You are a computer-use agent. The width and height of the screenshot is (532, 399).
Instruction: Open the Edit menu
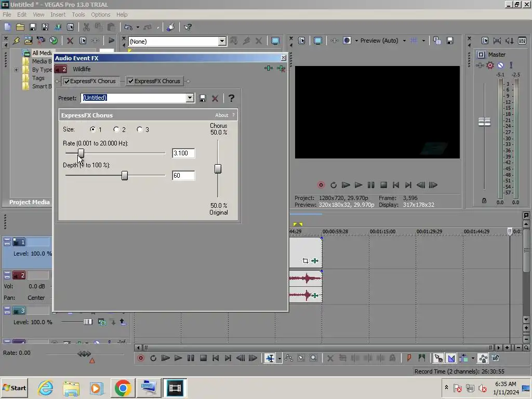pyautogui.click(x=22, y=15)
